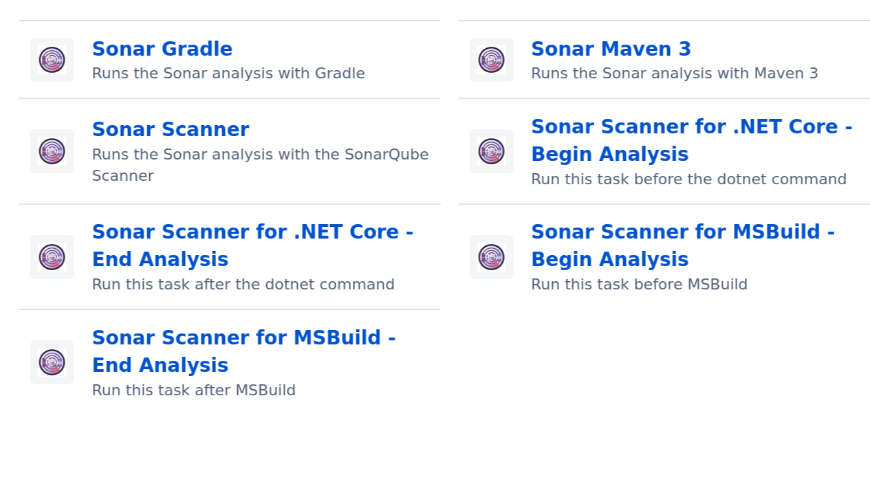Click the 'Run this task before MSBuild' description
870x495 pixels.
[x=639, y=284]
